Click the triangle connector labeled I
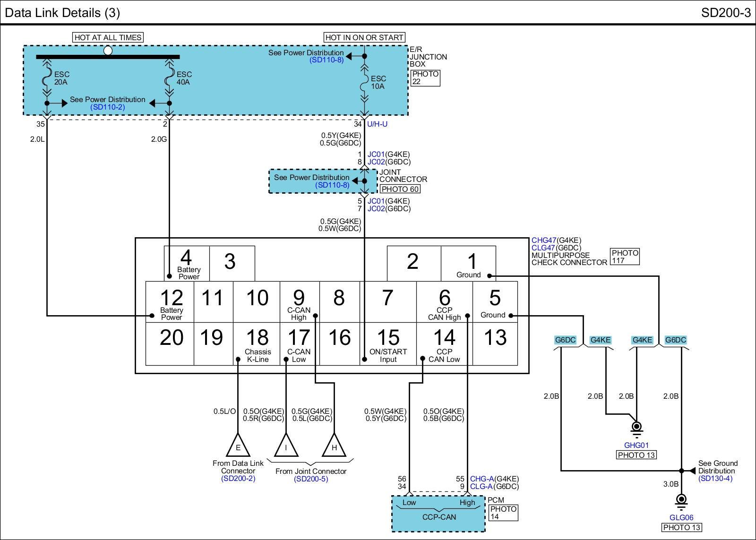 286,446
